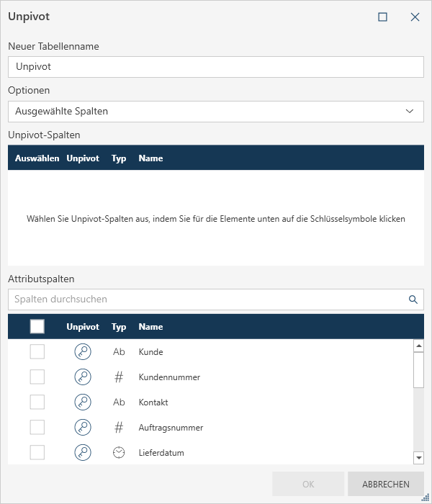432x504 pixels.
Task: Click the unpivot key icon for Kunde
Action: point(83,352)
